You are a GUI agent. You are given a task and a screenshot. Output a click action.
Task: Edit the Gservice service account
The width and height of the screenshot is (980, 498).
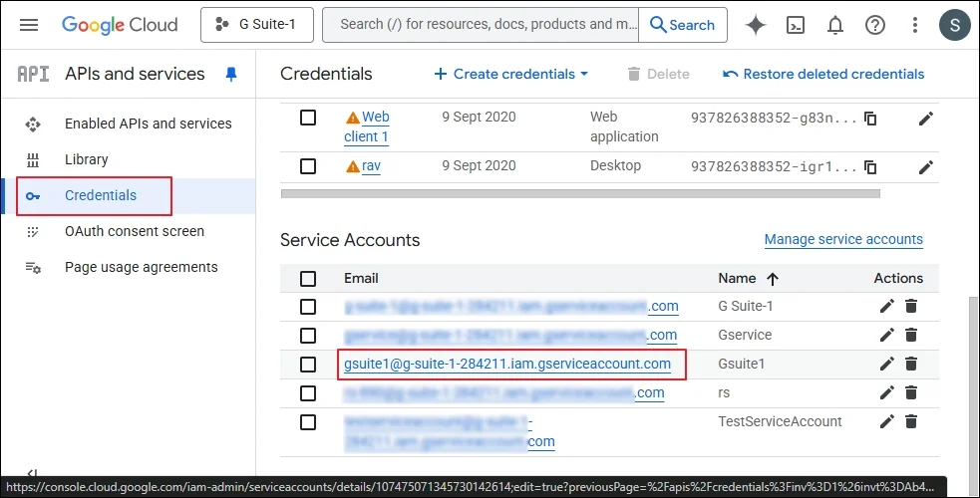tap(887, 335)
